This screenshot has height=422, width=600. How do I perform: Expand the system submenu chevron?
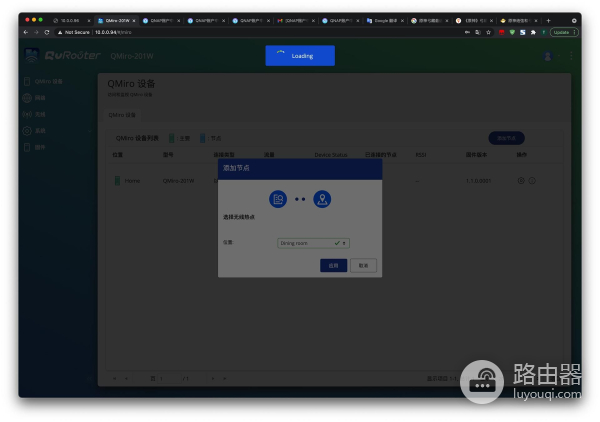90,131
